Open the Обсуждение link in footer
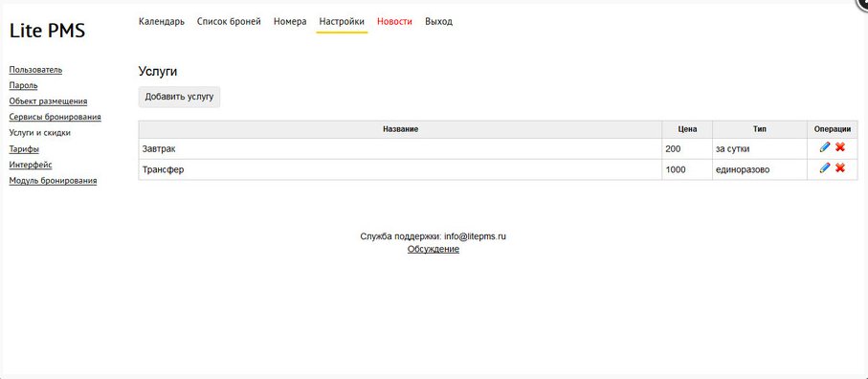868x379 pixels. pyautogui.click(x=434, y=249)
